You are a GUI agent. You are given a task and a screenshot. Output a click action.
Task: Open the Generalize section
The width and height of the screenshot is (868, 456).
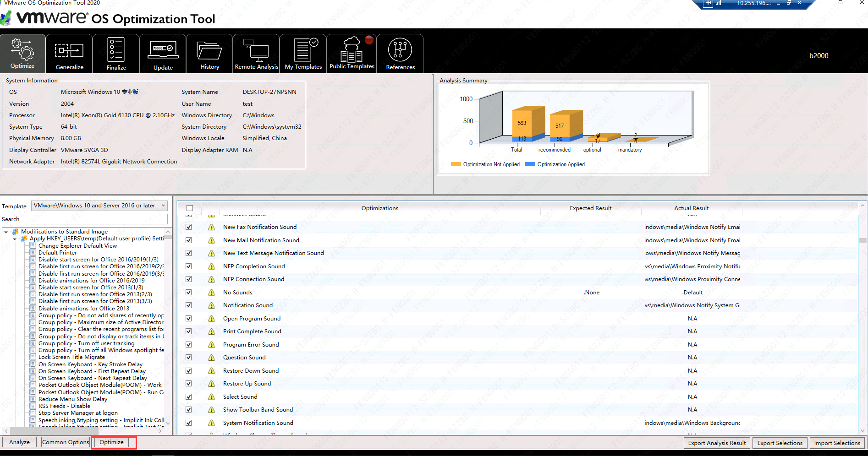69,53
